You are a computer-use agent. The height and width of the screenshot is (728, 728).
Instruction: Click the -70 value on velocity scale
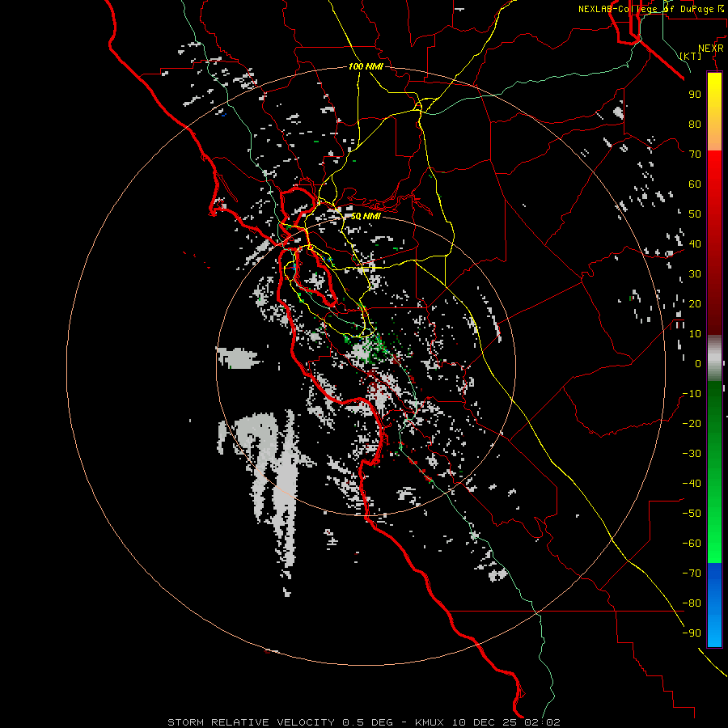point(692,574)
